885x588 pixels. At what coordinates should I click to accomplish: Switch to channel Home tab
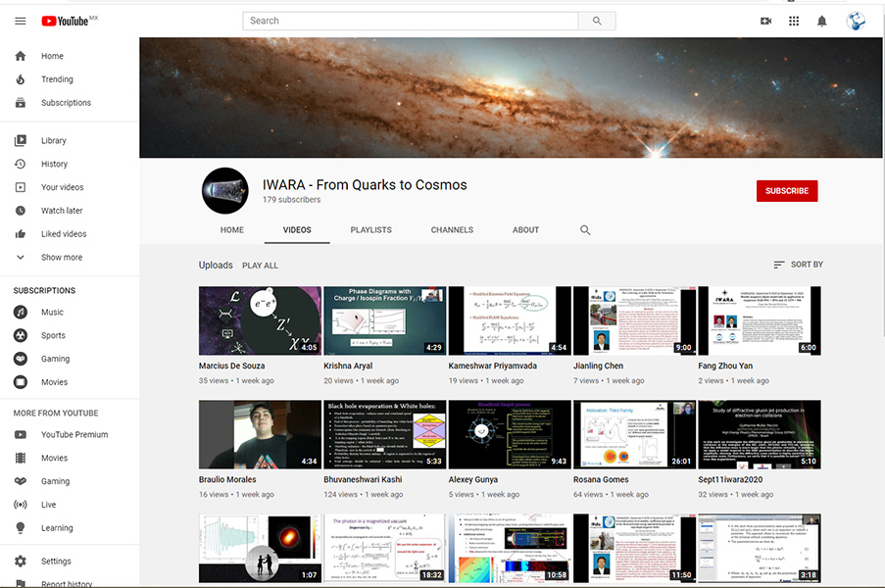[x=232, y=230]
